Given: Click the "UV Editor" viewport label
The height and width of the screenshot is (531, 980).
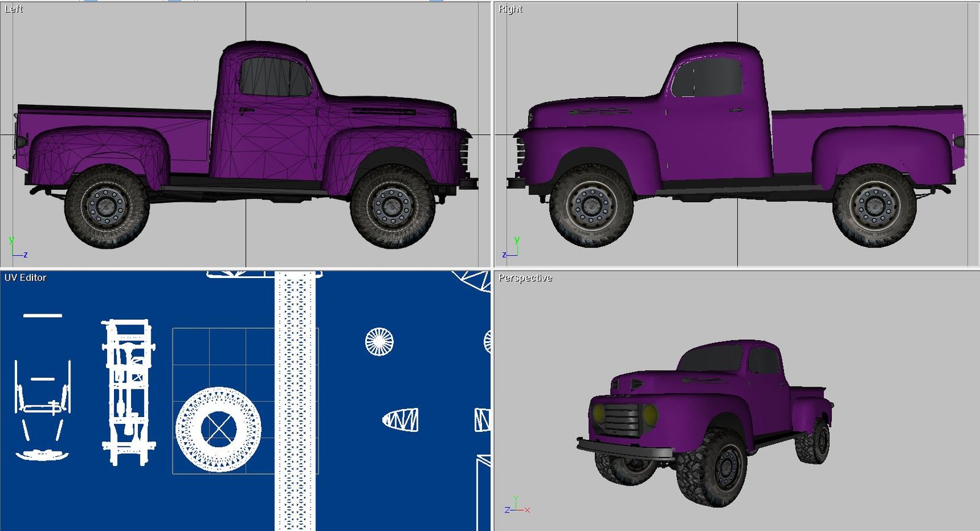Looking at the screenshot, I should (x=25, y=278).
